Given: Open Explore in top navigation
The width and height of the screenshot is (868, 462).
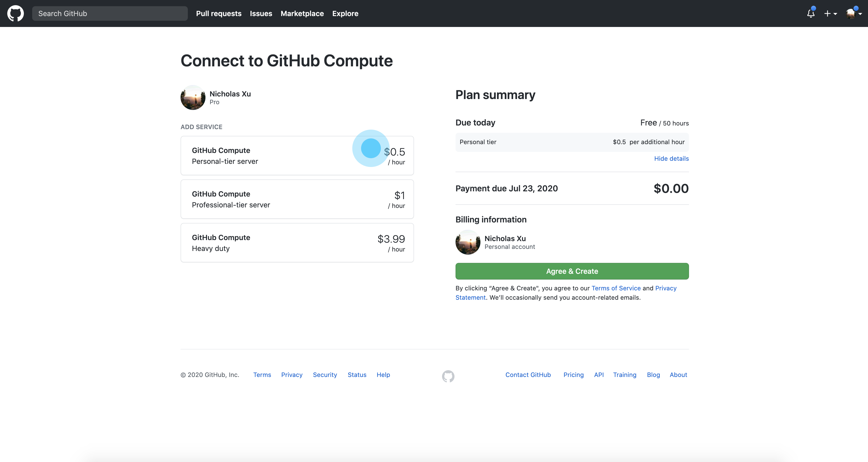Looking at the screenshot, I should coord(345,13).
